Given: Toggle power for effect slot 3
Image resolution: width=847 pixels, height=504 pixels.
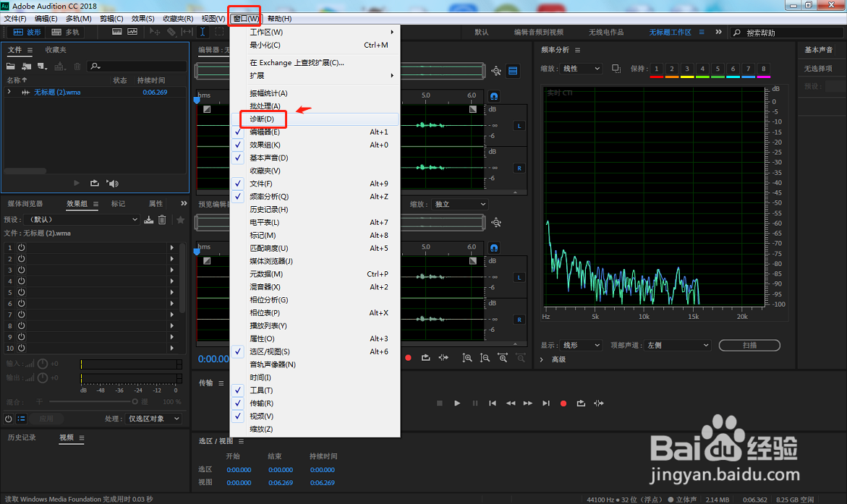Looking at the screenshot, I should (22, 270).
